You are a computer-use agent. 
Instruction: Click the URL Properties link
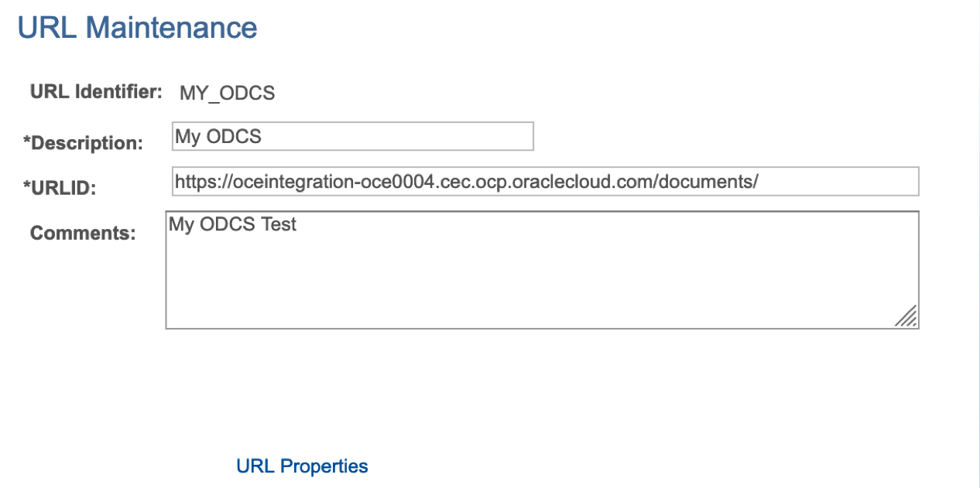pyautogui.click(x=302, y=466)
